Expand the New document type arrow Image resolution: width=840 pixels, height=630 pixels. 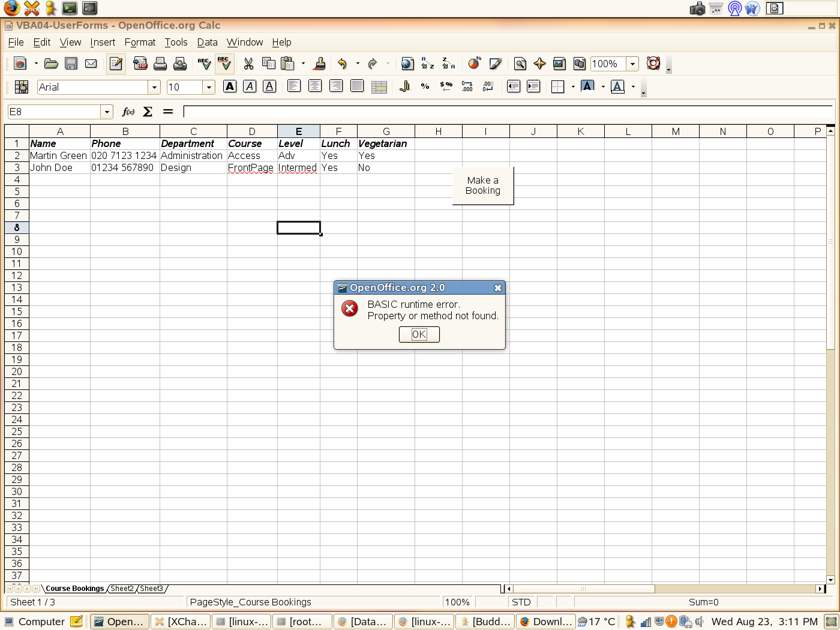click(x=36, y=64)
